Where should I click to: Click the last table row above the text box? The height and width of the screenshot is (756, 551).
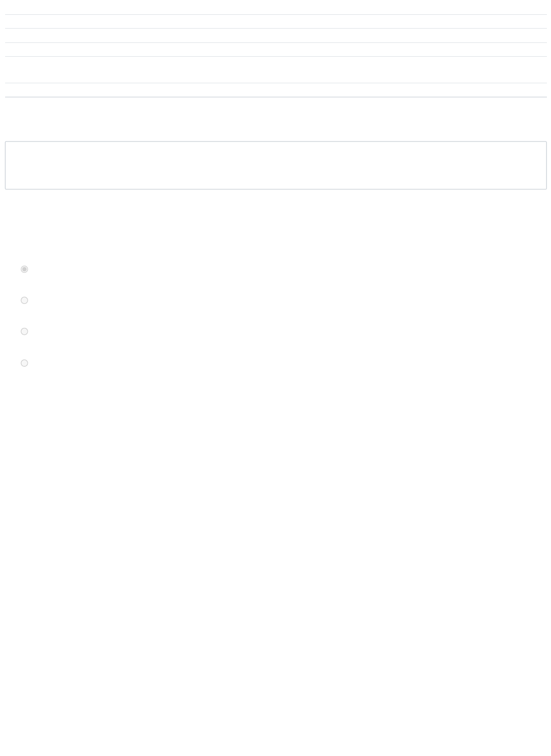(x=276, y=90)
